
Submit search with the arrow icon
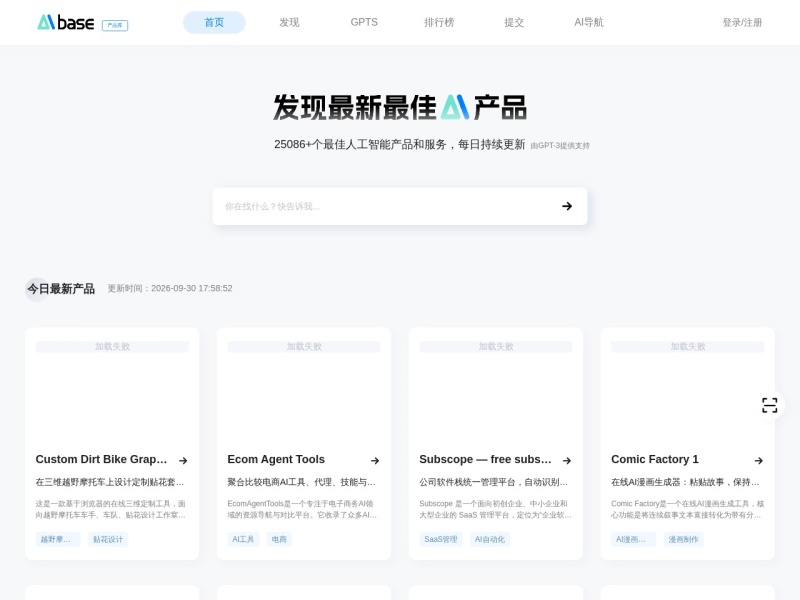click(567, 206)
